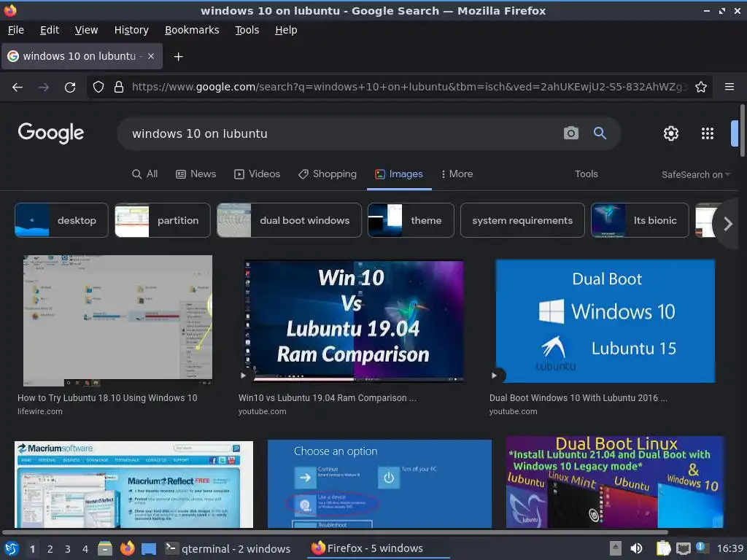The width and height of the screenshot is (747, 560).
Task: Open a new tab with plus button
Action: click(178, 57)
